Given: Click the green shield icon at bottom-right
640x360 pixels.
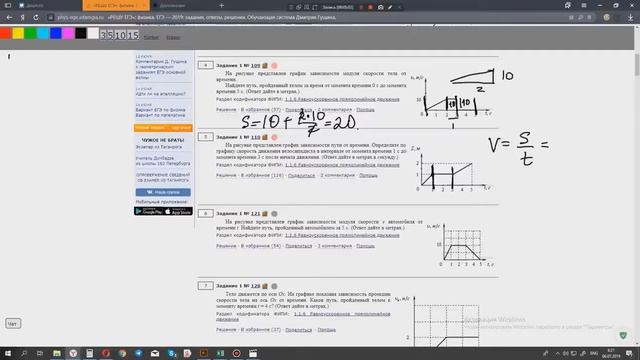Looking at the screenshot, I should coord(623,336).
